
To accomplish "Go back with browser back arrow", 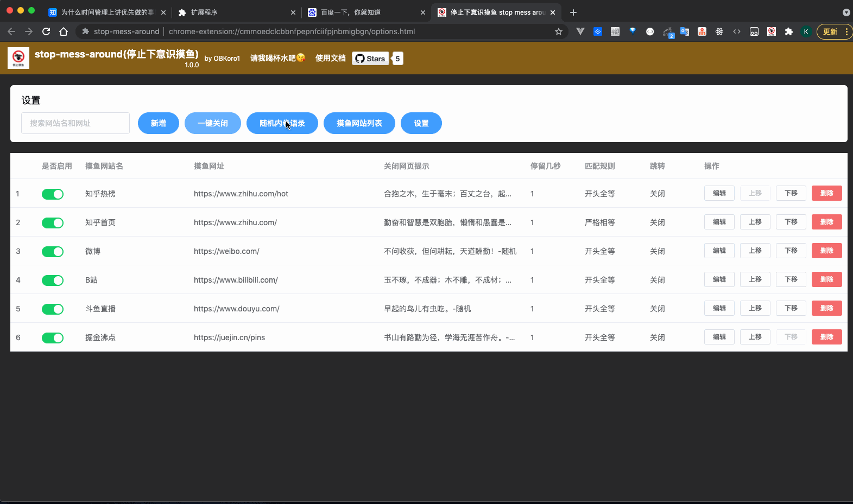I will (x=11, y=31).
